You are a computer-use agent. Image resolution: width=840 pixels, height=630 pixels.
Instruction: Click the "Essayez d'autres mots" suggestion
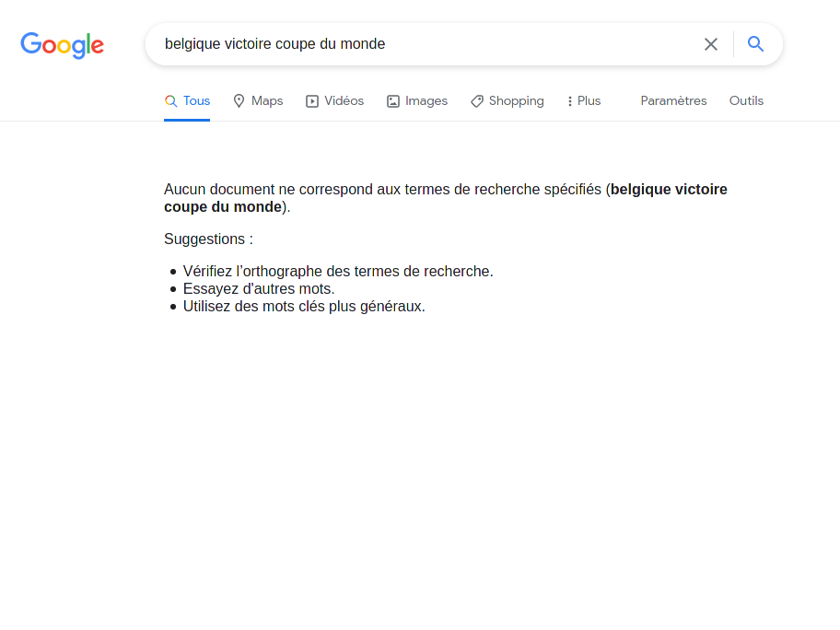[259, 289]
